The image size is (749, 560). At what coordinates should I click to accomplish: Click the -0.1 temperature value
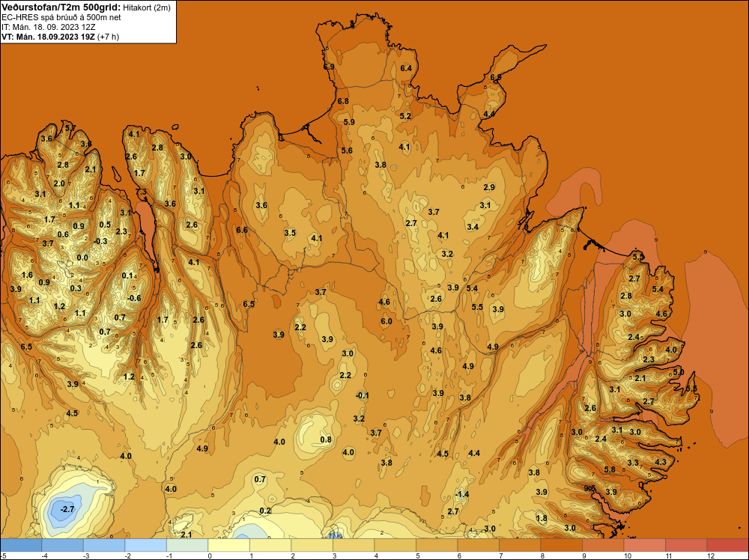click(x=363, y=395)
